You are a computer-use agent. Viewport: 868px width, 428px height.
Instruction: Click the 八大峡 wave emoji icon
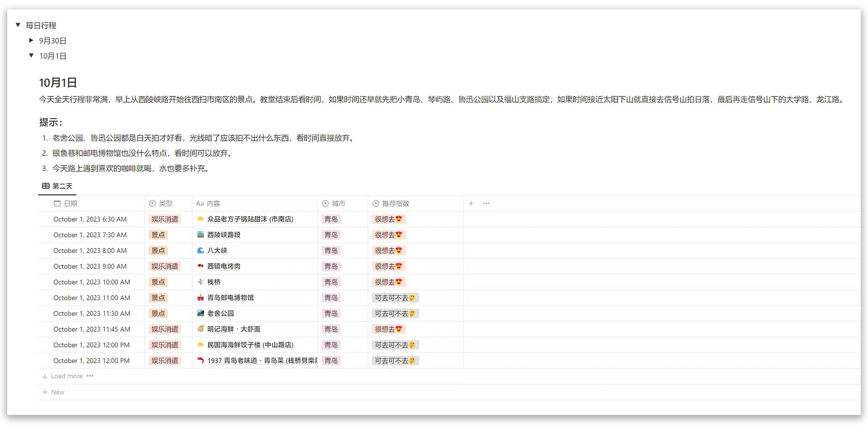tap(201, 251)
